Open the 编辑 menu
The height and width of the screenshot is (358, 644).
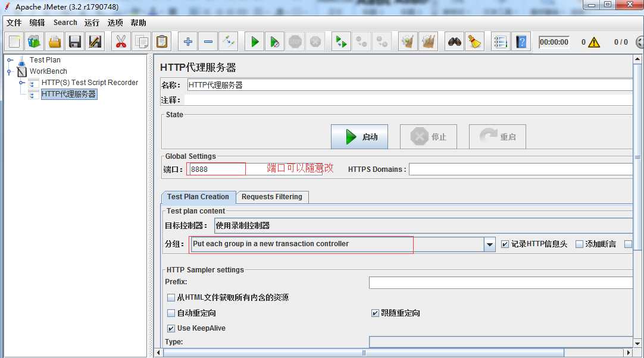tap(37, 23)
